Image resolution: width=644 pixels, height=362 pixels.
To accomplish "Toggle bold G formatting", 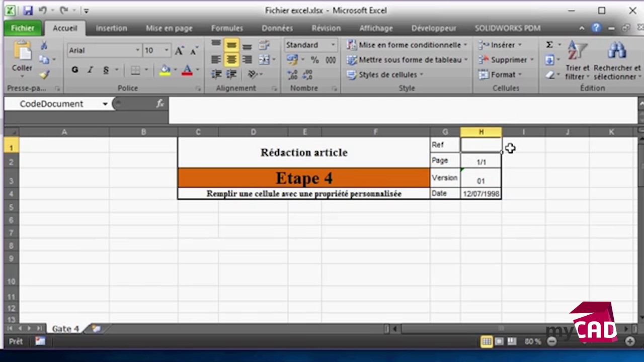I will [x=74, y=70].
